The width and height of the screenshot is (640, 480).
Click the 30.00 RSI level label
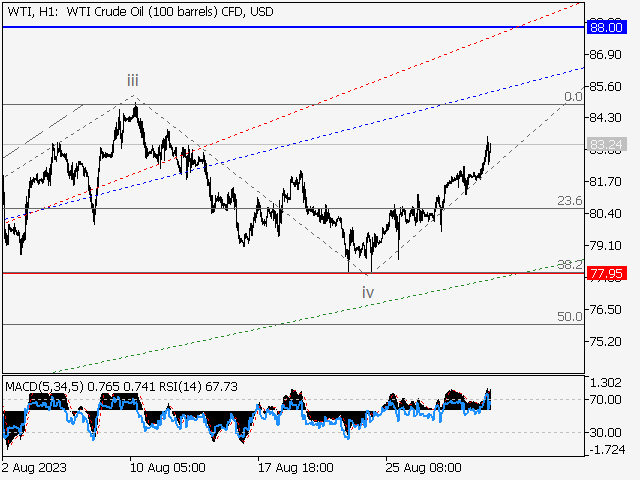(606, 432)
